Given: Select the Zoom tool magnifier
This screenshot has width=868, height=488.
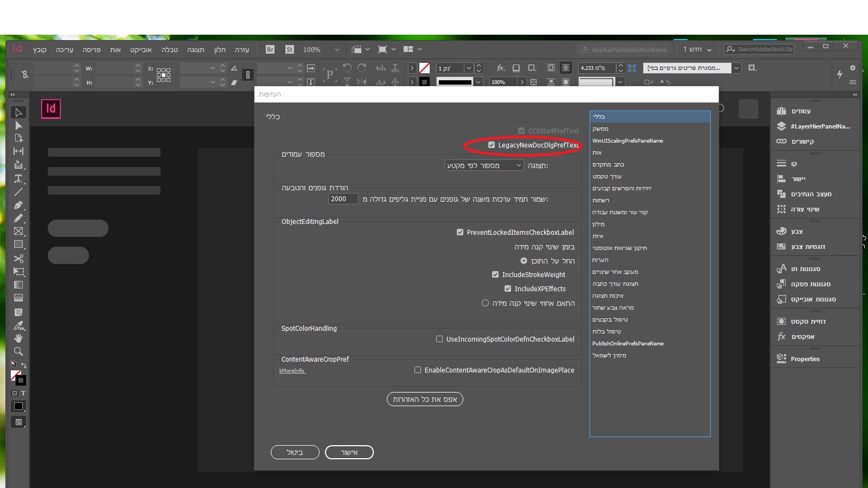Looking at the screenshot, I should [x=18, y=351].
